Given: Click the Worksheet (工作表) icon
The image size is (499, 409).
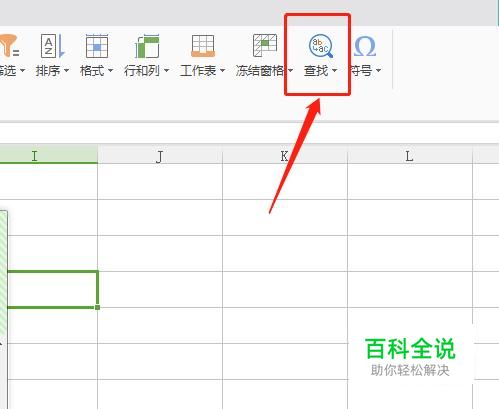Looking at the screenshot, I should (203, 46).
